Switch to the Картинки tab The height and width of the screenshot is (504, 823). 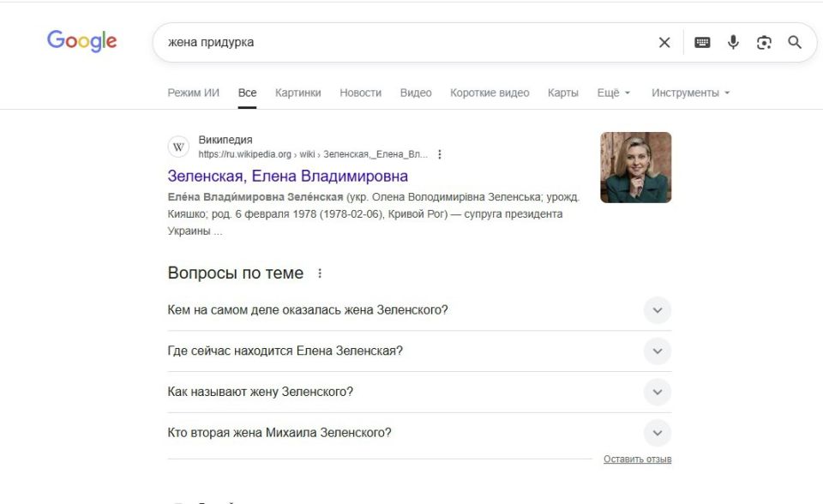tap(297, 92)
